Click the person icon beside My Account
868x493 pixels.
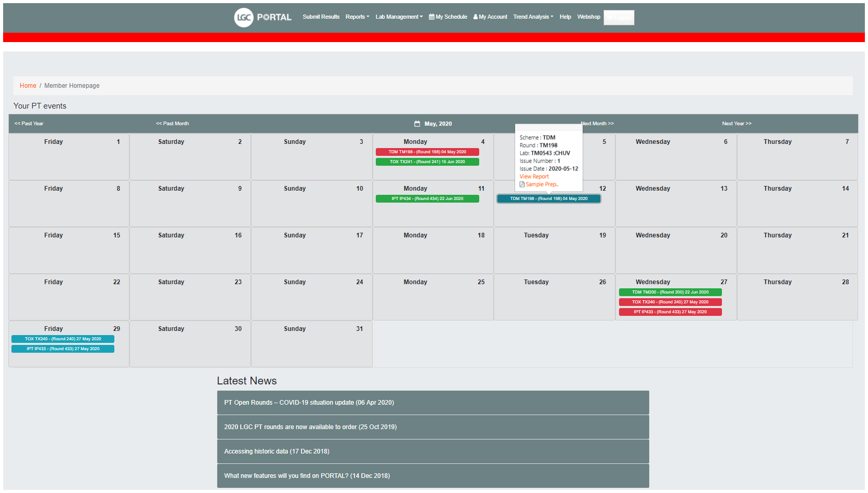click(475, 17)
